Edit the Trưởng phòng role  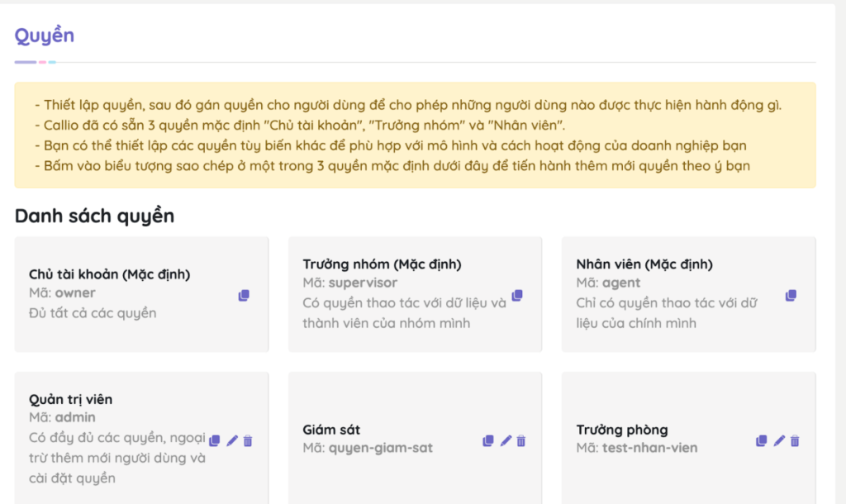777,441
